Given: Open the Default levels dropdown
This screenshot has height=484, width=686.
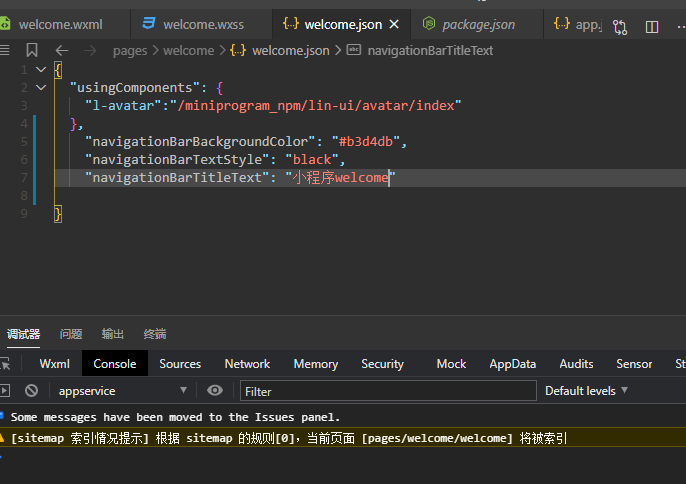Looking at the screenshot, I should [587, 391].
